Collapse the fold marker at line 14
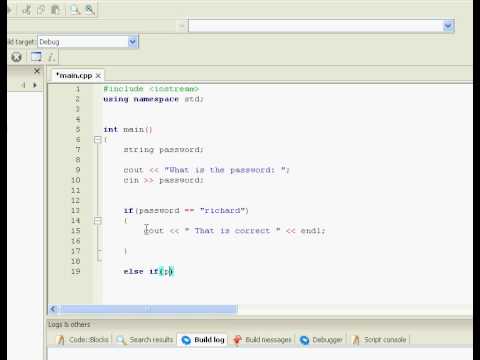Viewport: 480px width, 360px height. coord(98,220)
